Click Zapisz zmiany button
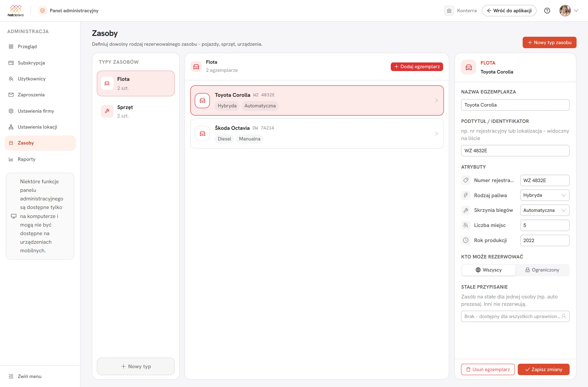588x387 pixels. tap(543, 369)
